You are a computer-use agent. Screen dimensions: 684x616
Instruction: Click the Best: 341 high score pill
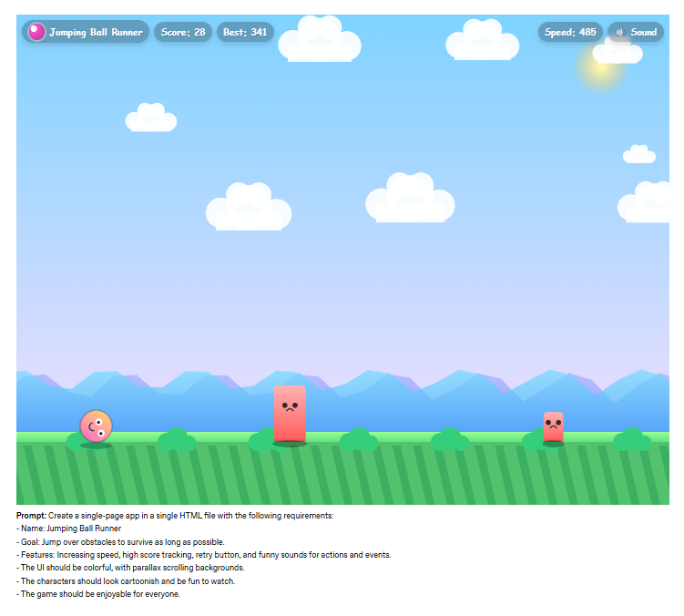coord(245,32)
